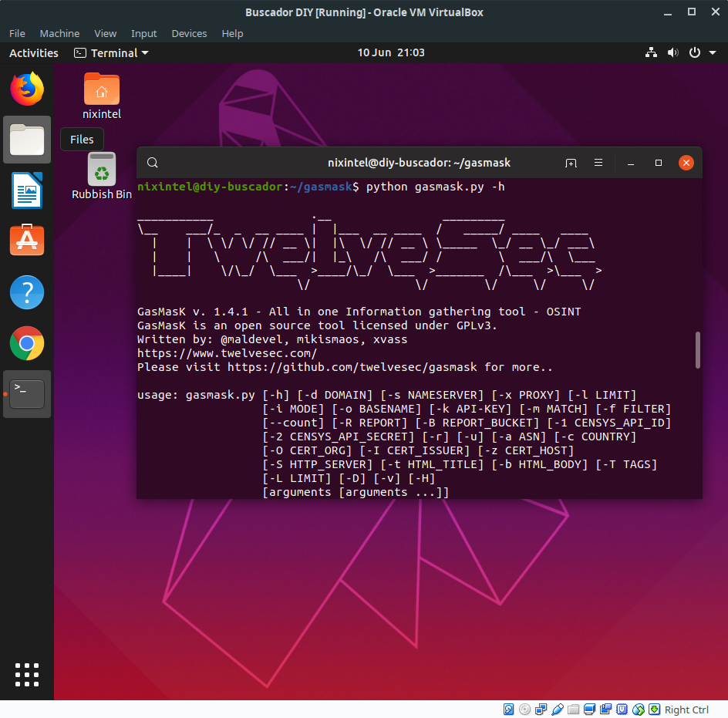The height and width of the screenshot is (718, 728).
Task: Click the volume speaker icon in top bar
Action: (x=672, y=52)
